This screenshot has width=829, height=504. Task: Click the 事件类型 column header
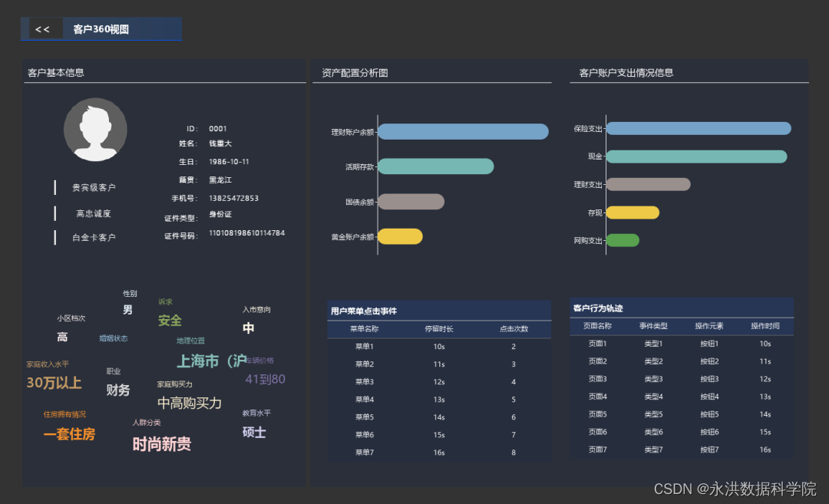pos(653,326)
